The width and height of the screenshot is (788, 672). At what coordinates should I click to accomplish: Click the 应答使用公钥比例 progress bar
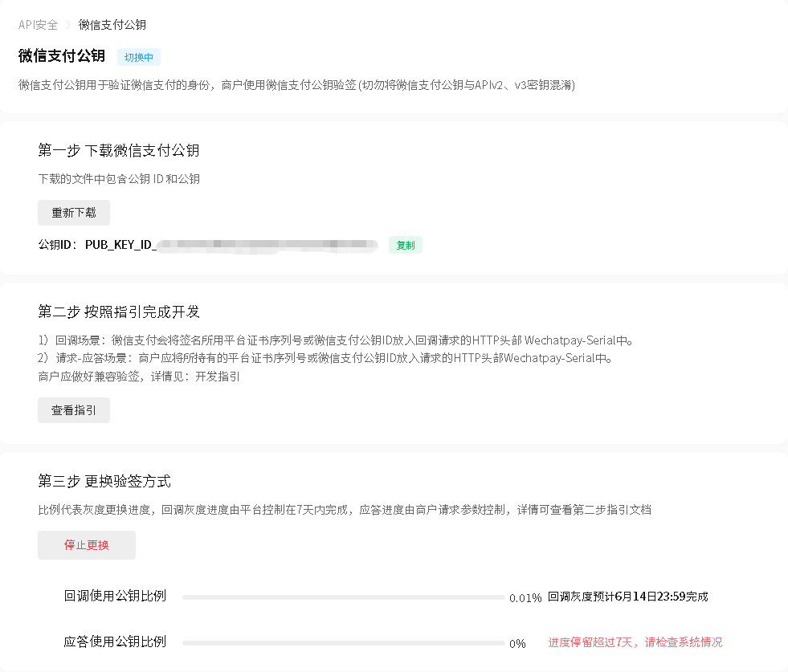[x=343, y=643]
